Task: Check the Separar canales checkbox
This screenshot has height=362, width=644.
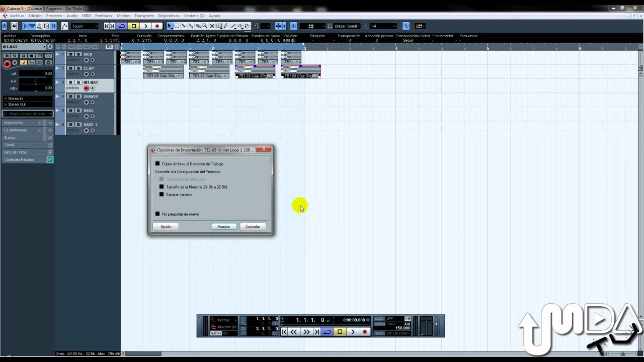Action: [x=162, y=194]
